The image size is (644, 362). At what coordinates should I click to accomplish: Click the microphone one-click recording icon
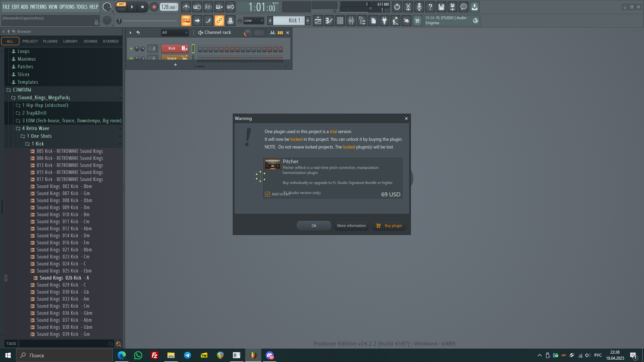point(419,7)
